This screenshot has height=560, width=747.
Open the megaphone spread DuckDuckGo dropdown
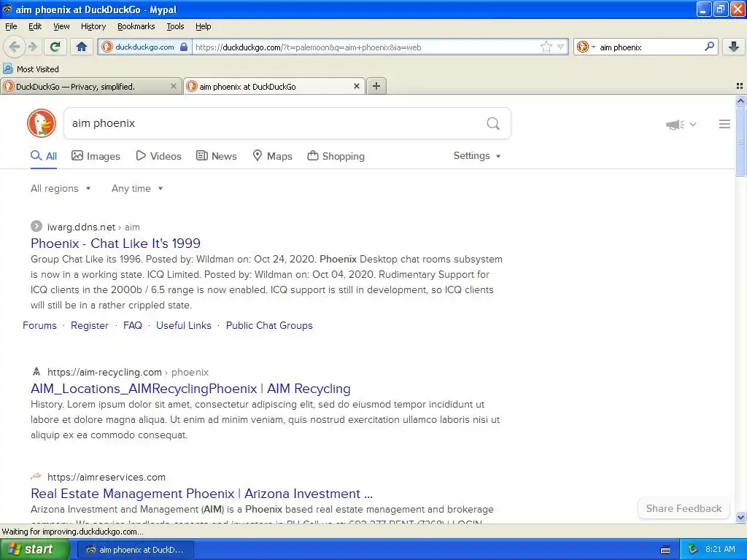pyautogui.click(x=681, y=124)
